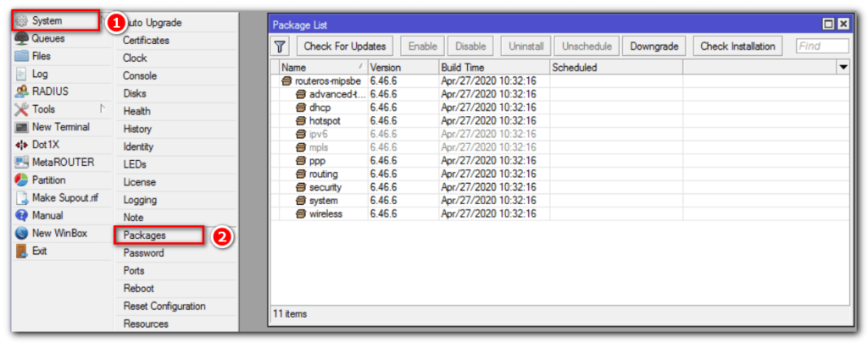This screenshot has width=868, height=343.
Task: Maximize the Package List window
Action: point(829,24)
